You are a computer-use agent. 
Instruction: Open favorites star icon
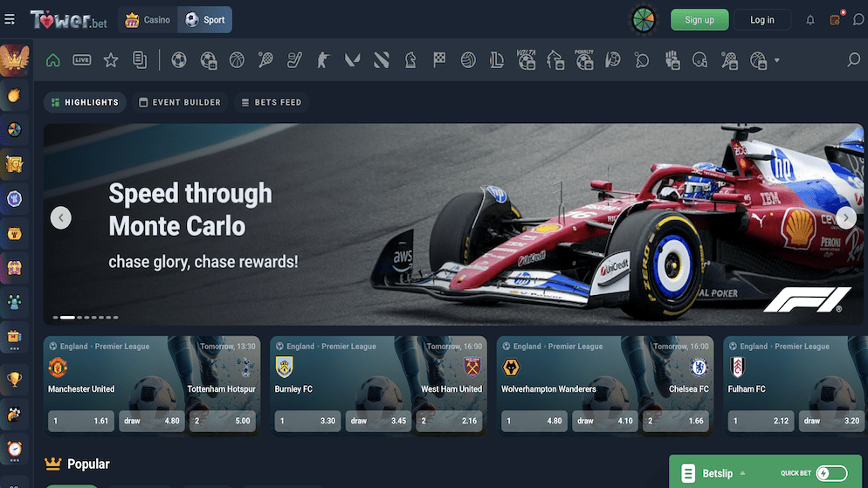(111, 59)
